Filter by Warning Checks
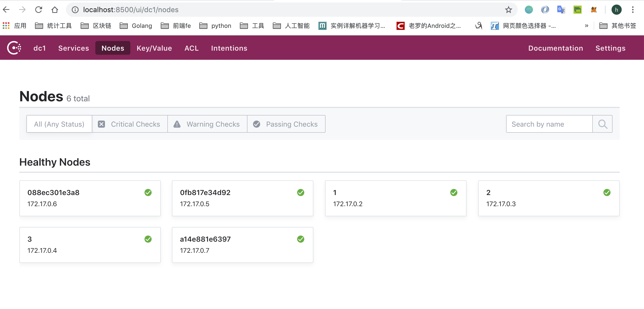 207,124
